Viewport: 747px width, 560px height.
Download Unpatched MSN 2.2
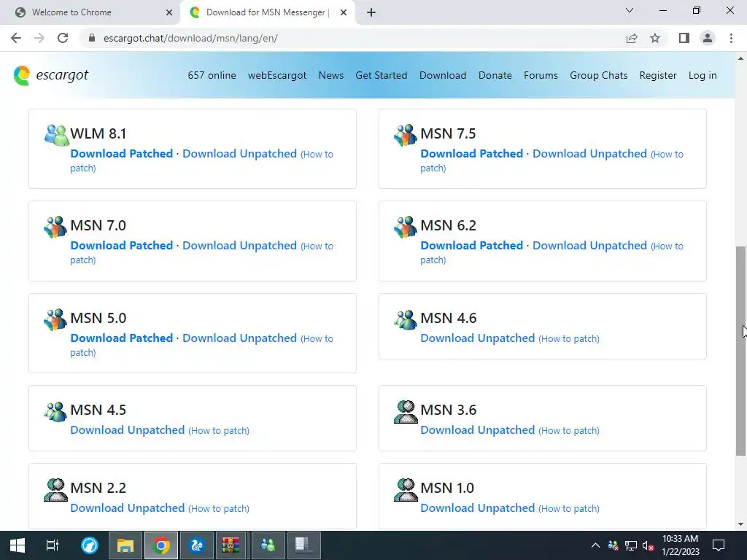click(127, 508)
